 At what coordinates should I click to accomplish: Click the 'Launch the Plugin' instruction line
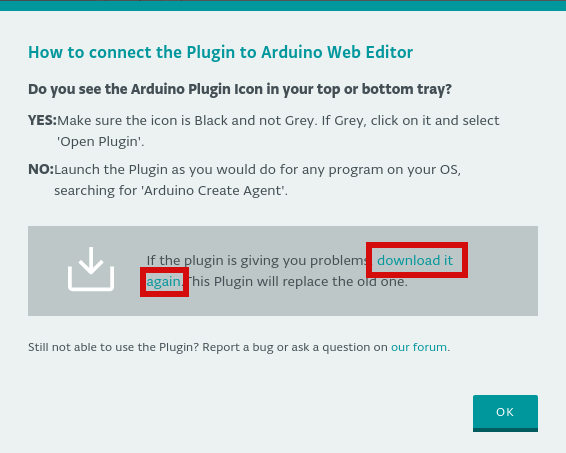pos(257,169)
